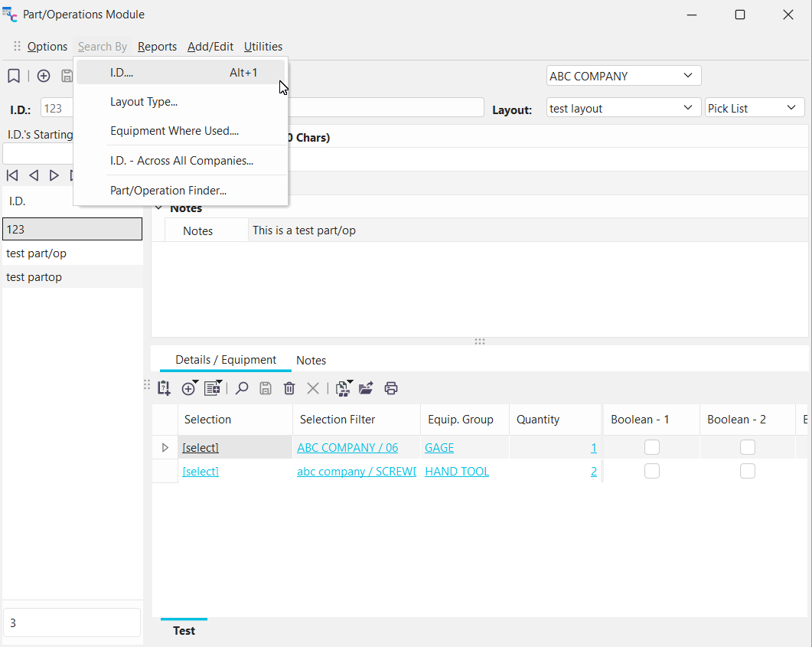Click the printer icon in equipment toolbar
This screenshot has width=812, height=647.
tap(391, 388)
